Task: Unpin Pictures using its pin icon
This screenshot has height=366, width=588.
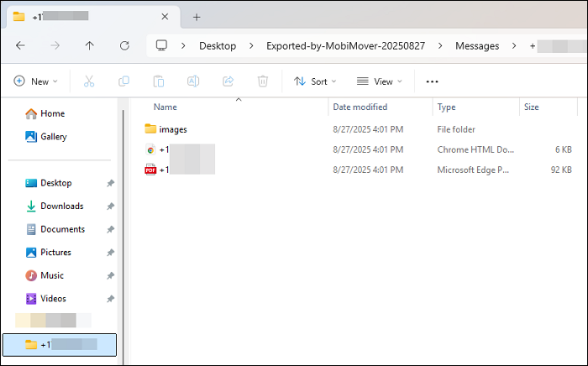Action: 110,253
